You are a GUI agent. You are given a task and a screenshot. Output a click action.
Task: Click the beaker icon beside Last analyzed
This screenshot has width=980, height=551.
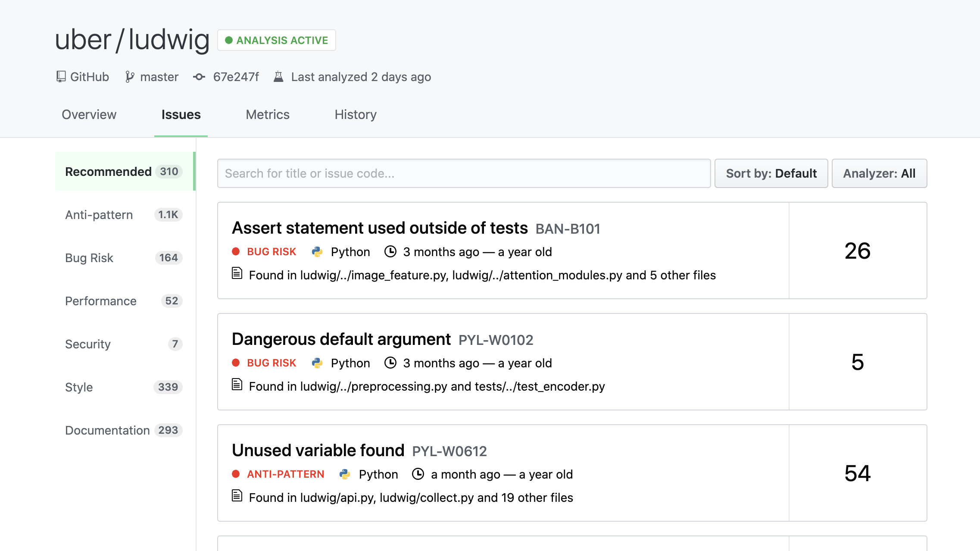(278, 77)
